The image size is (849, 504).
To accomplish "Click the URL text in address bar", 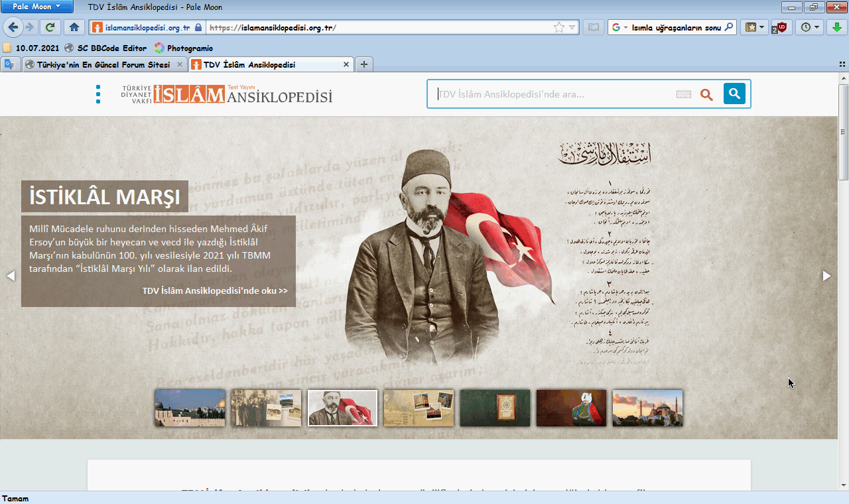I will point(273,28).
